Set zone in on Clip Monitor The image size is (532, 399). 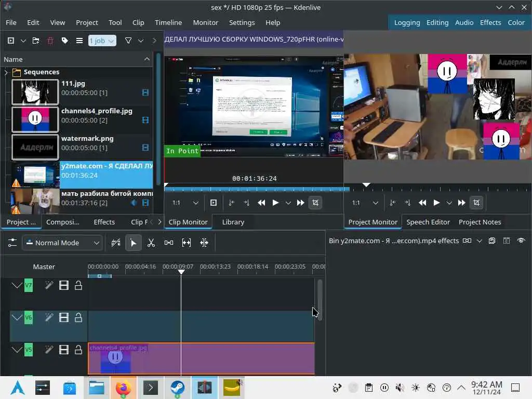click(231, 203)
